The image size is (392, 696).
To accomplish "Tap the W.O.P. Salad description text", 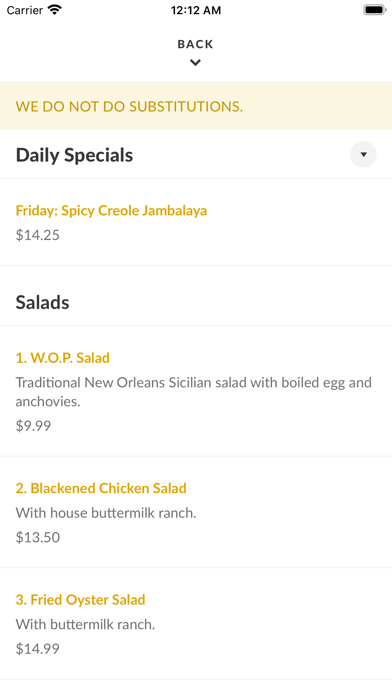I will pyautogui.click(x=194, y=392).
